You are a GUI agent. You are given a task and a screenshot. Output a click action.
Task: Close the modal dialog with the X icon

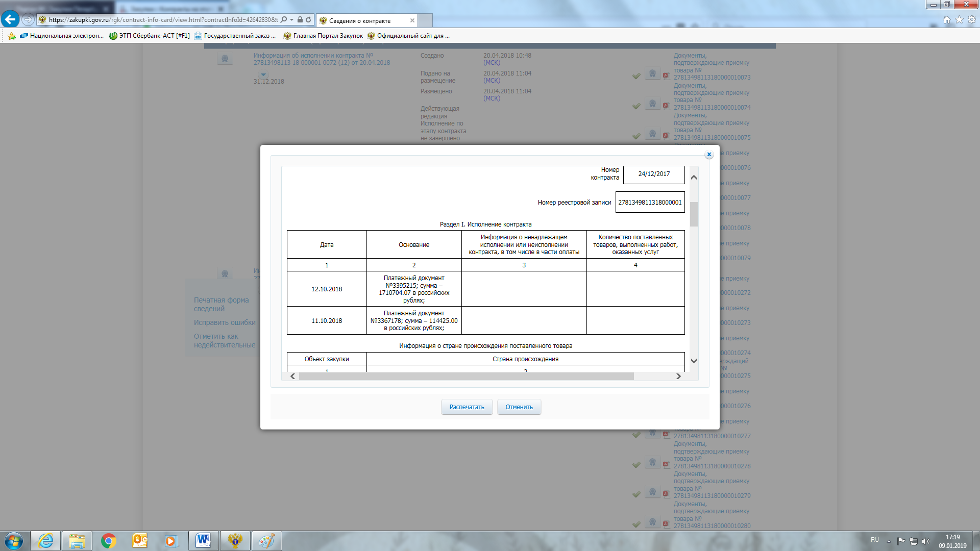(709, 155)
